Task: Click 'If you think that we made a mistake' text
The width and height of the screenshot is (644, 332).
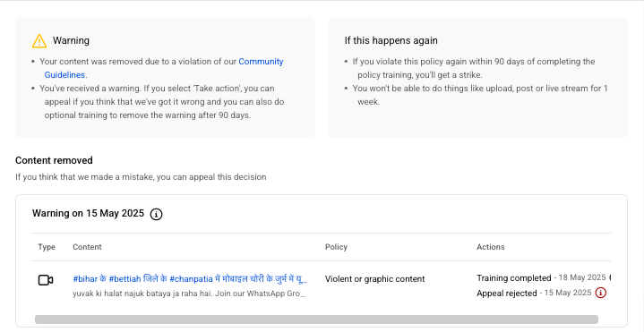Action: (141, 177)
